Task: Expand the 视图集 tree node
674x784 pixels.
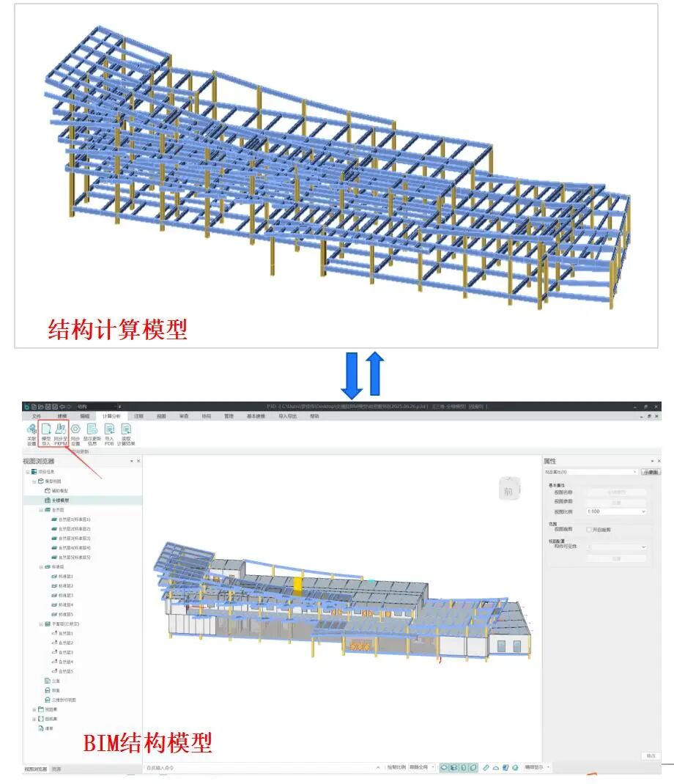Action: click(34, 709)
